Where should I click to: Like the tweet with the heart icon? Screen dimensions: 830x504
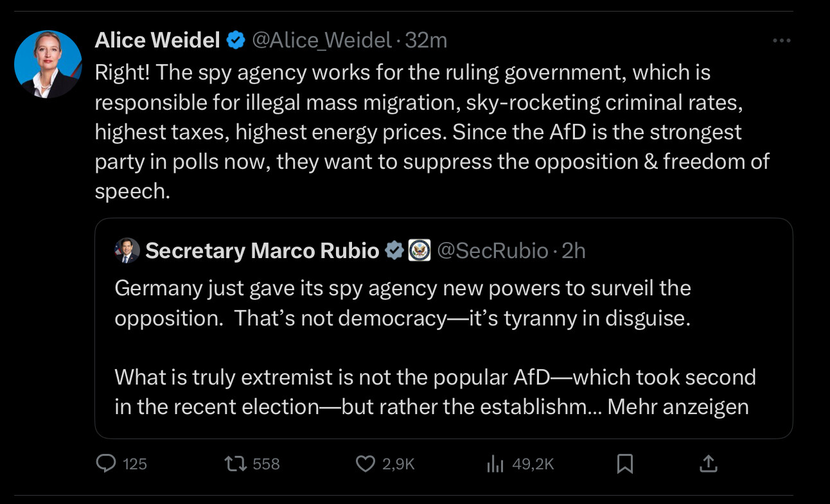365,463
